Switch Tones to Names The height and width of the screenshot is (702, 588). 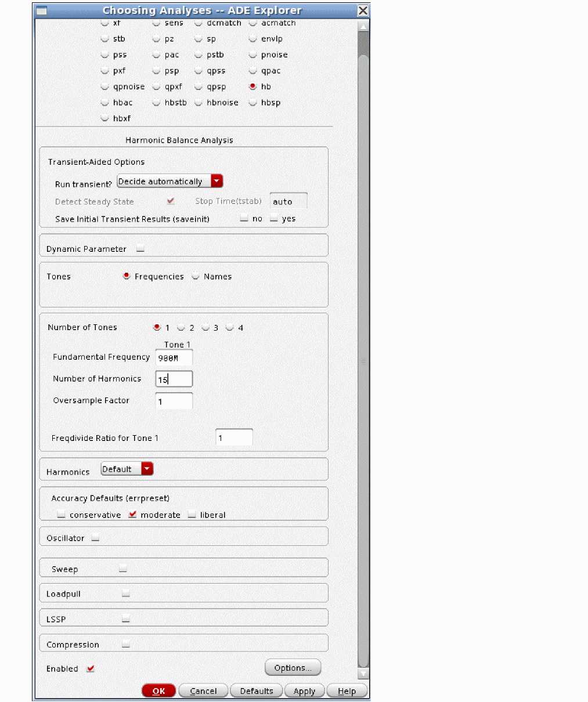pyautogui.click(x=196, y=276)
